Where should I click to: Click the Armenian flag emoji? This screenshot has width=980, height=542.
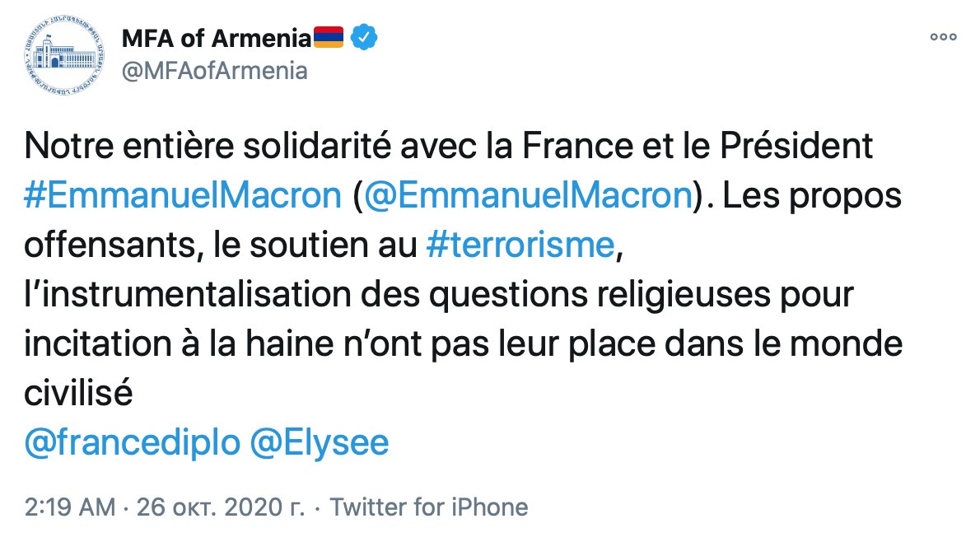(x=329, y=38)
